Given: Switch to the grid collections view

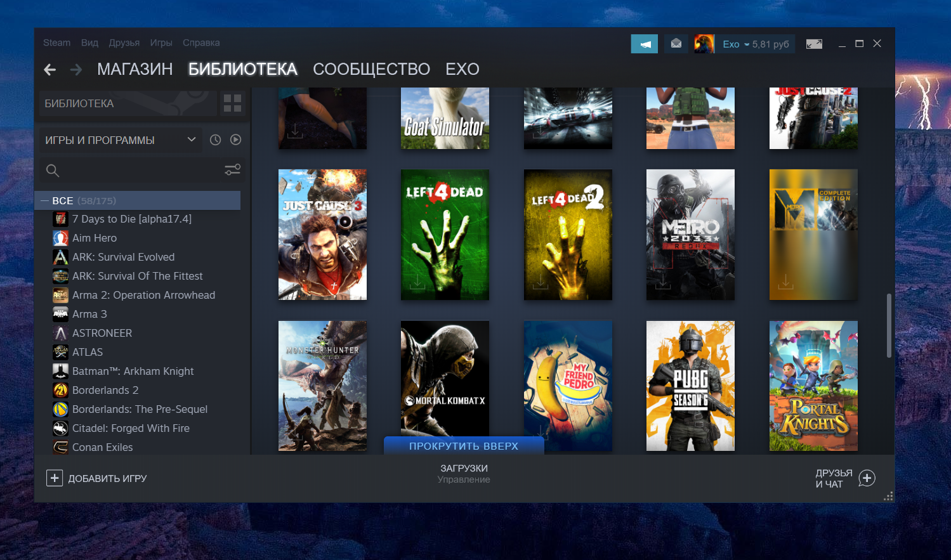Looking at the screenshot, I should 233,103.
